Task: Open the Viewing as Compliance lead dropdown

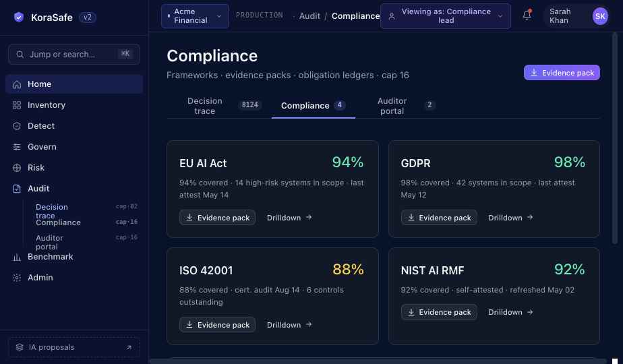Action: tap(446, 16)
